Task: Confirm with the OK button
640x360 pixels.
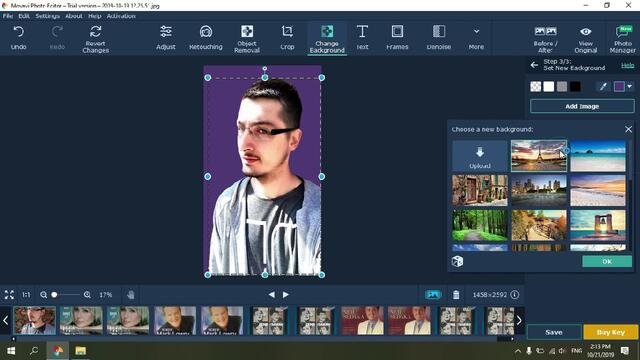Action: tap(607, 262)
